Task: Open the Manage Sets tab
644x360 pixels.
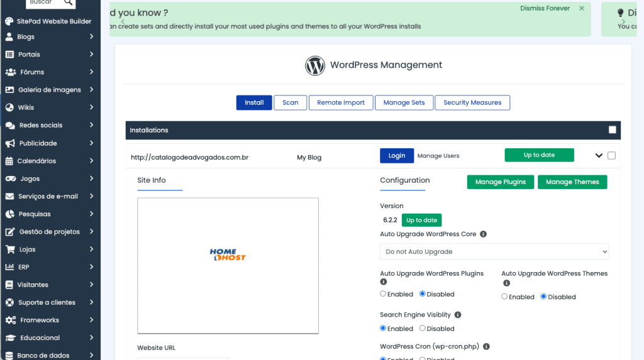Action: click(404, 102)
